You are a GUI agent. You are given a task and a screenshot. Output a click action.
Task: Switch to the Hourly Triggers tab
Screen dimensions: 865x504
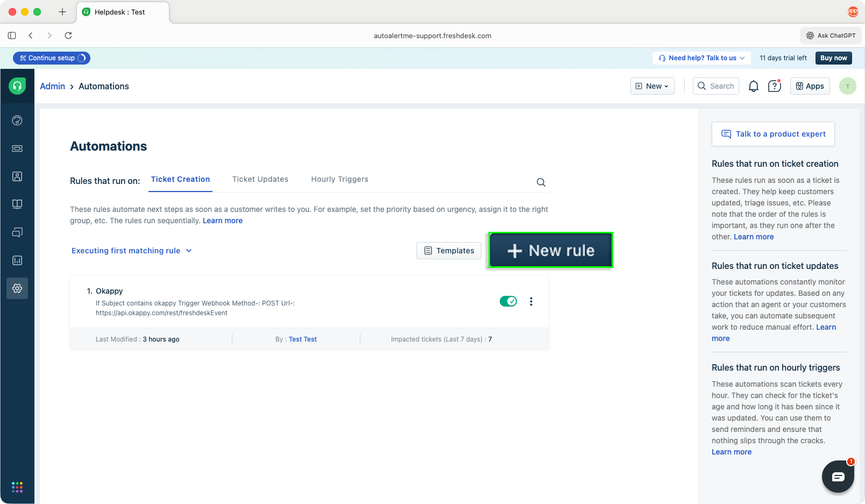[340, 179]
